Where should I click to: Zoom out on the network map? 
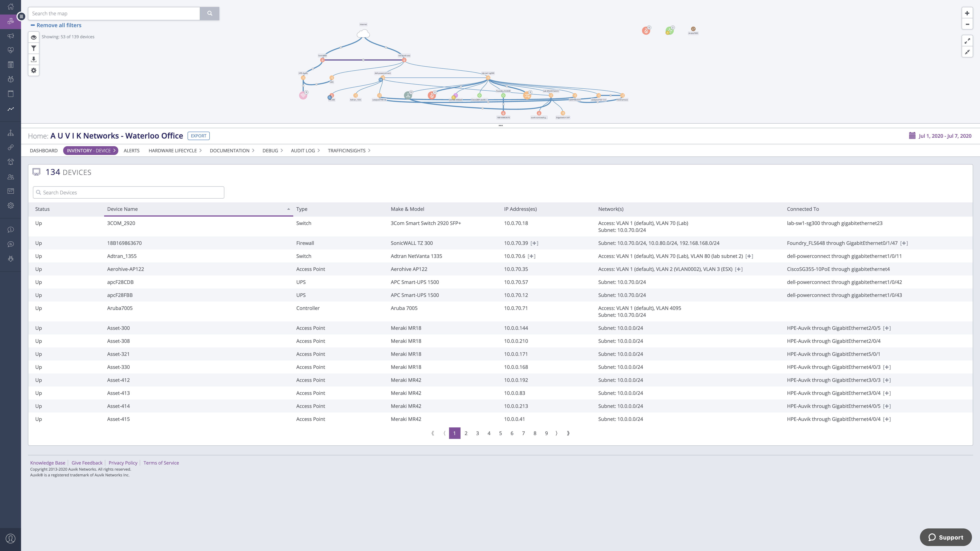tap(967, 24)
